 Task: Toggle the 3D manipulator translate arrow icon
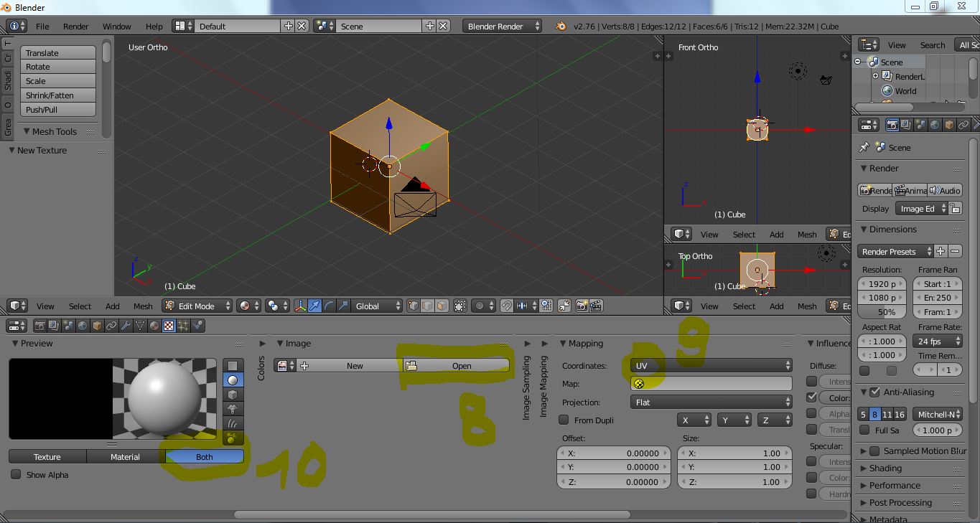pyautogui.click(x=314, y=306)
